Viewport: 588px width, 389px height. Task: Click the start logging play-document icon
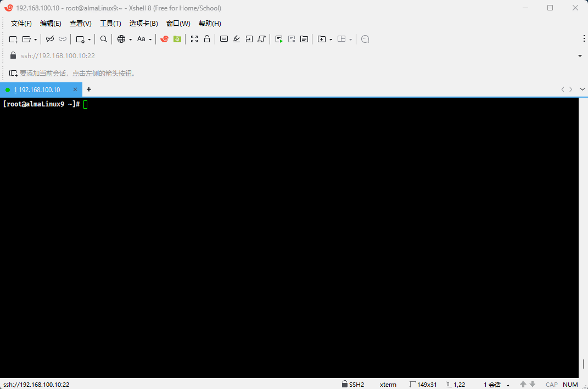[x=278, y=39]
